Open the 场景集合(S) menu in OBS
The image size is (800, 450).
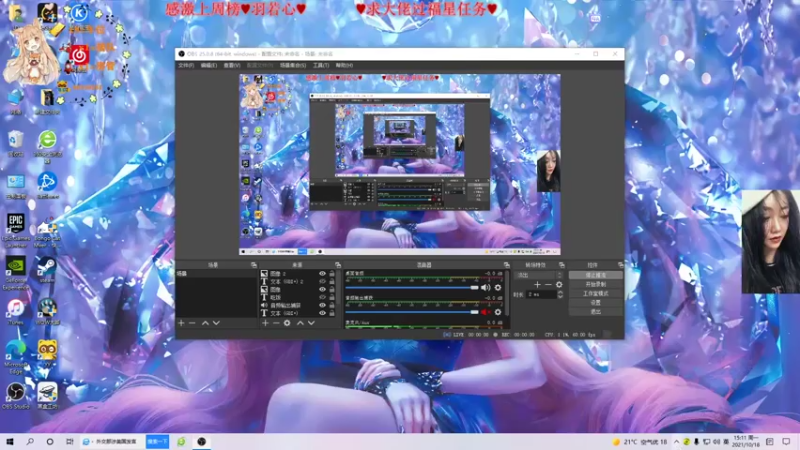(x=293, y=65)
